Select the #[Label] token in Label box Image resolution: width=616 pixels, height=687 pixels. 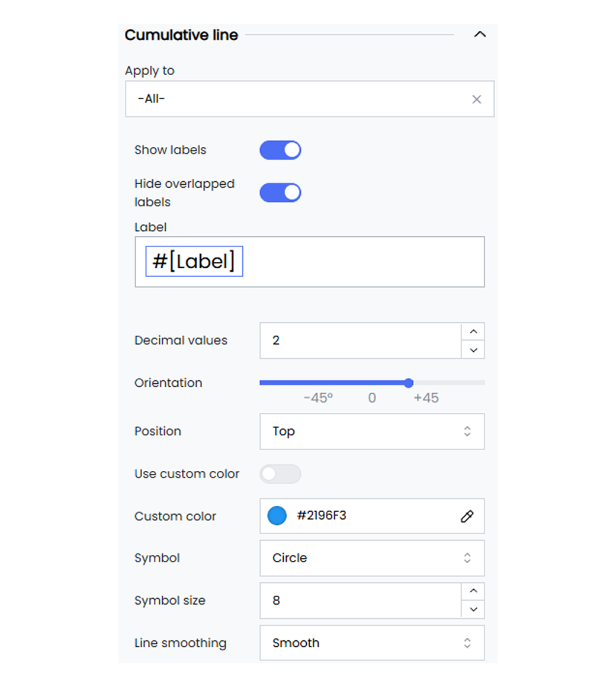[x=194, y=262]
